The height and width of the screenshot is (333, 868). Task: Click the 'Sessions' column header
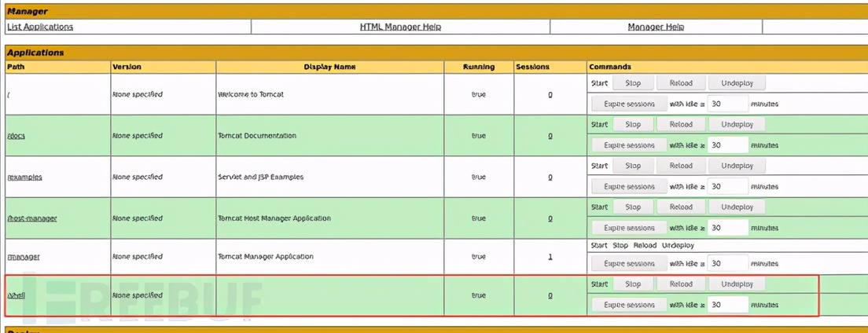point(532,67)
